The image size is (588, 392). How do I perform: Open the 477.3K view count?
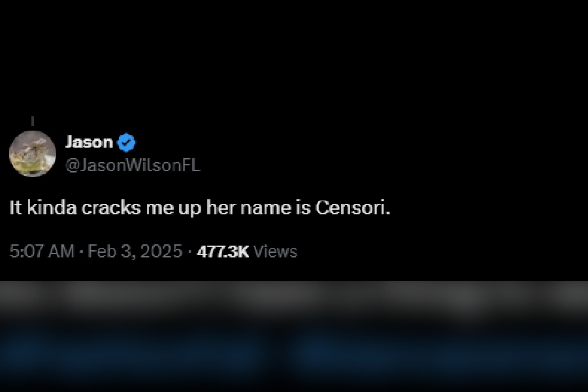point(223,252)
